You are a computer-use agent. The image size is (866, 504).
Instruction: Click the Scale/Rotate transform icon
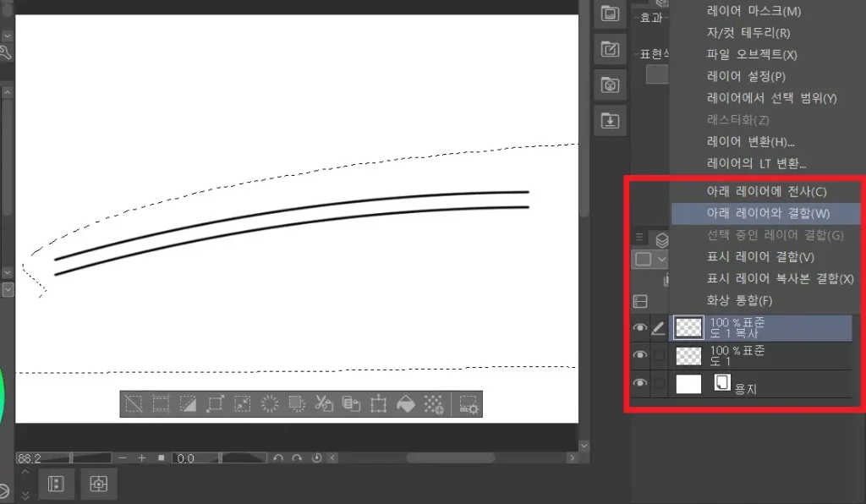pyautogui.click(x=379, y=404)
